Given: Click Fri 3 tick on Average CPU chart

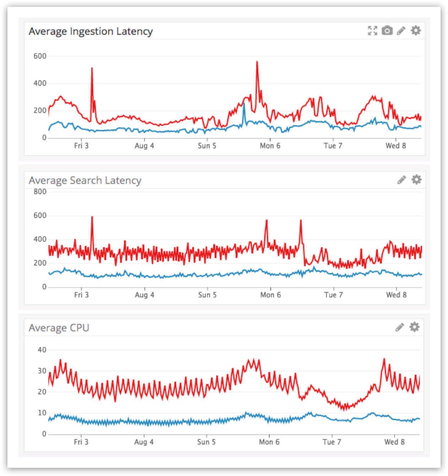Looking at the screenshot, I should click(81, 442).
